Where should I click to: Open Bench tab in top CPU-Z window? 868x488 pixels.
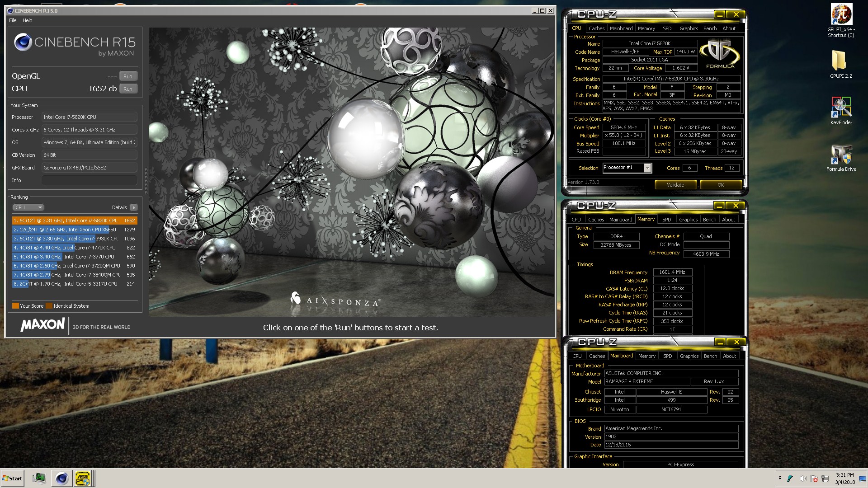click(x=710, y=28)
